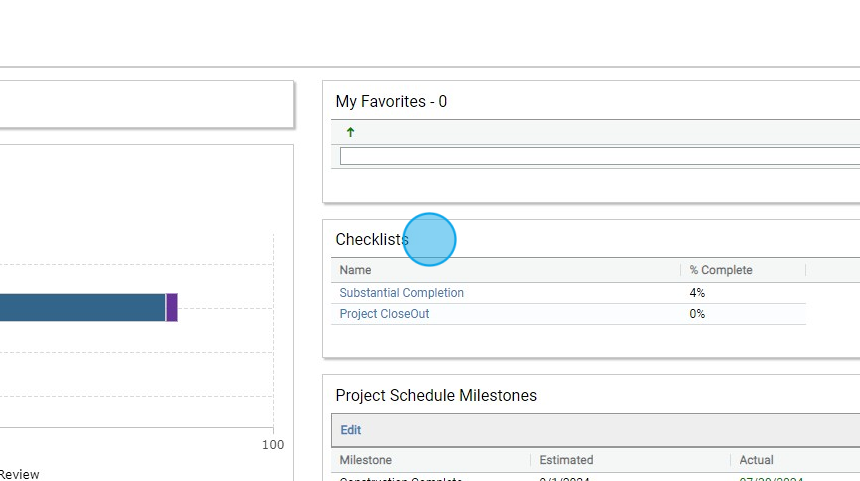
Task: Click the Estimated column header
Action: coord(566,460)
